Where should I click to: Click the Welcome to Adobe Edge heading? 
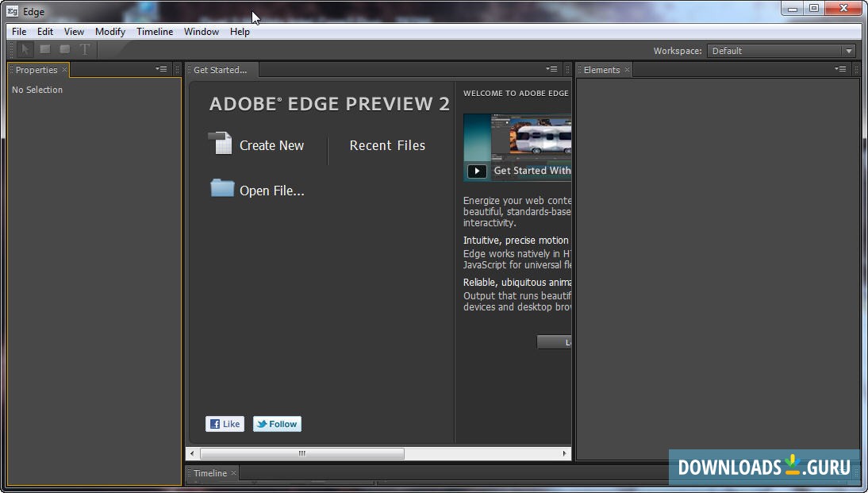click(x=516, y=93)
